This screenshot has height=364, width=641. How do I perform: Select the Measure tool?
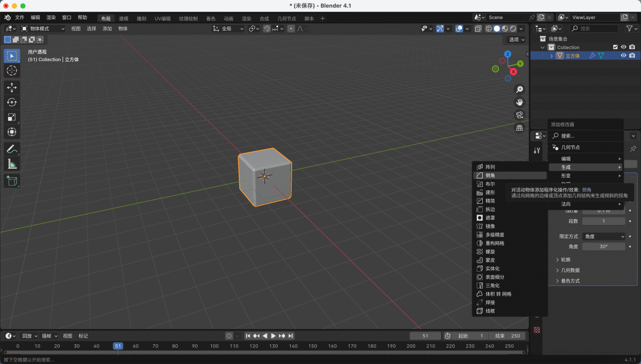pyautogui.click(x=12, y=164)
